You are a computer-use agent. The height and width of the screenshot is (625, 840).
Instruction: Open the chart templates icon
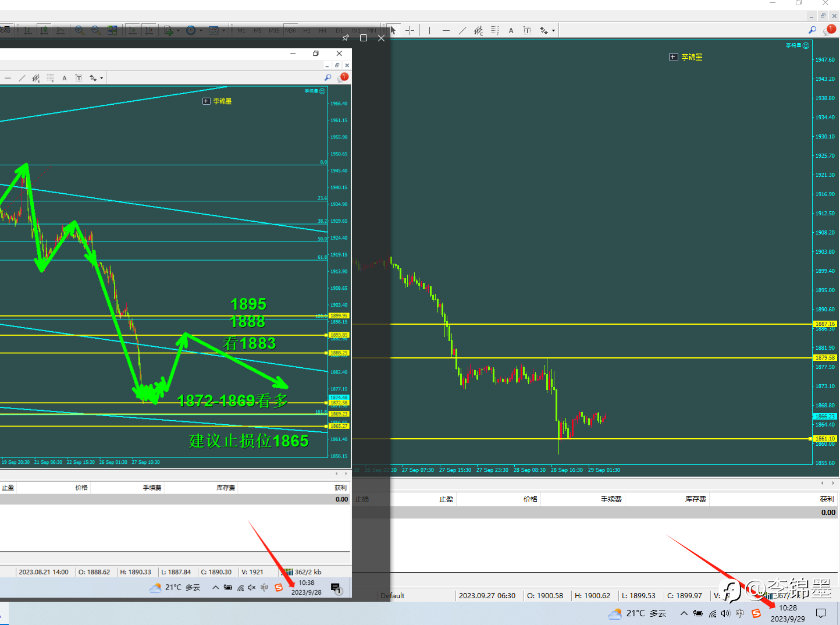pyautogui.click(x=213, y=30)
